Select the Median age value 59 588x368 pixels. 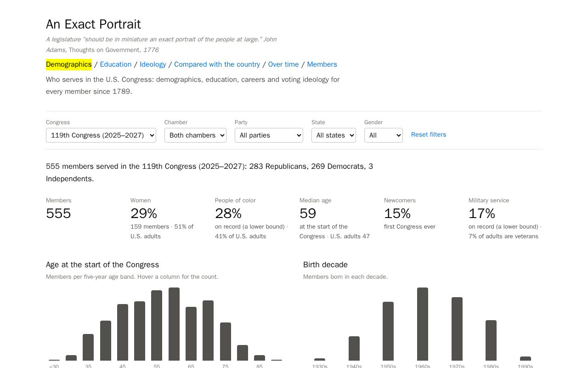click(308, 213)
